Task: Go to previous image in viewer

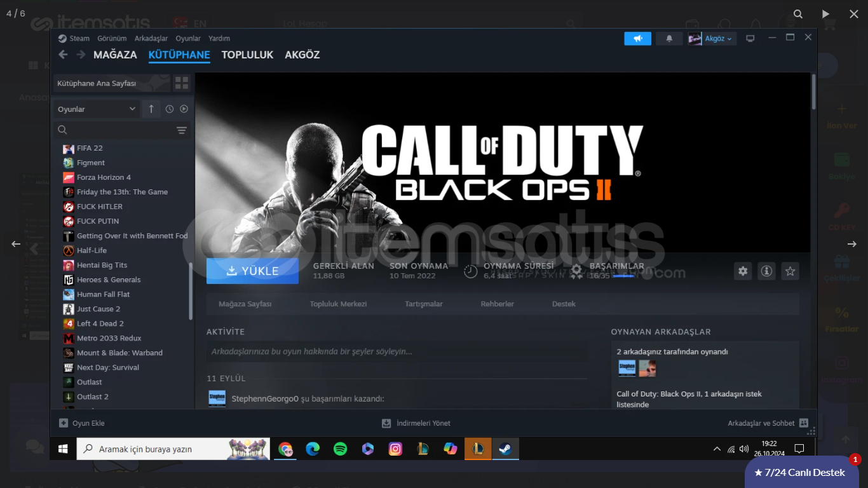Action: pos(16,244)
